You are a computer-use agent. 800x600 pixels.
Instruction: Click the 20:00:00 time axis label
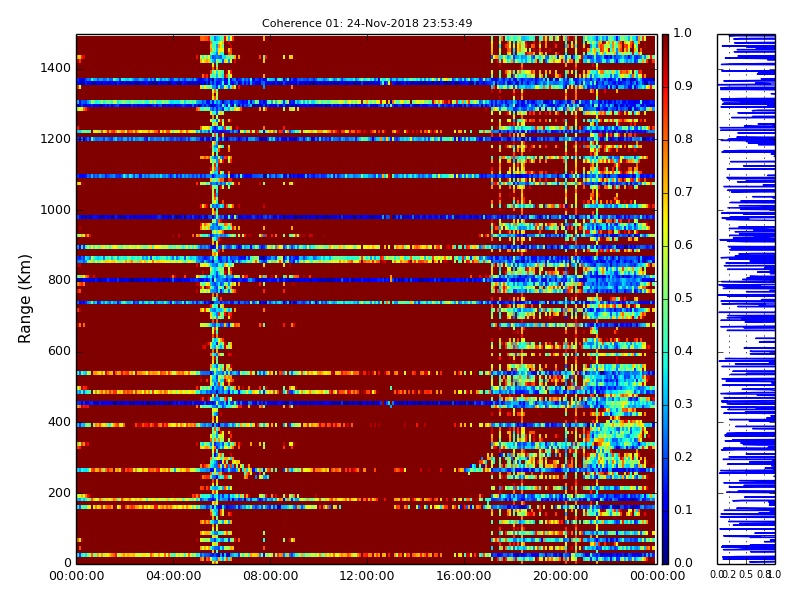[561, 576]
